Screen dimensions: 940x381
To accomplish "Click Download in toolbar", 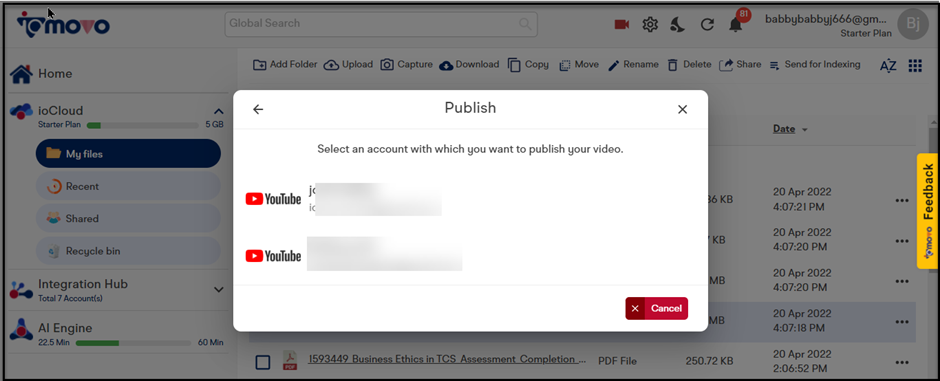I will point(469,65).
